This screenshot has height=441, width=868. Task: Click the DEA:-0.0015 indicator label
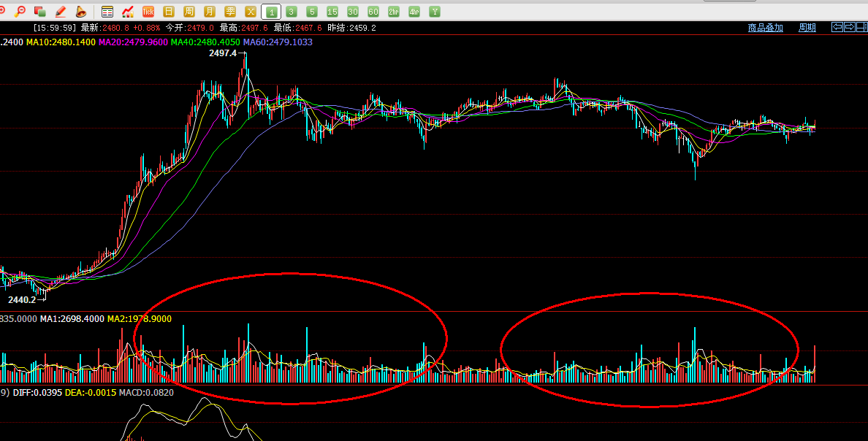click(91, 392)
